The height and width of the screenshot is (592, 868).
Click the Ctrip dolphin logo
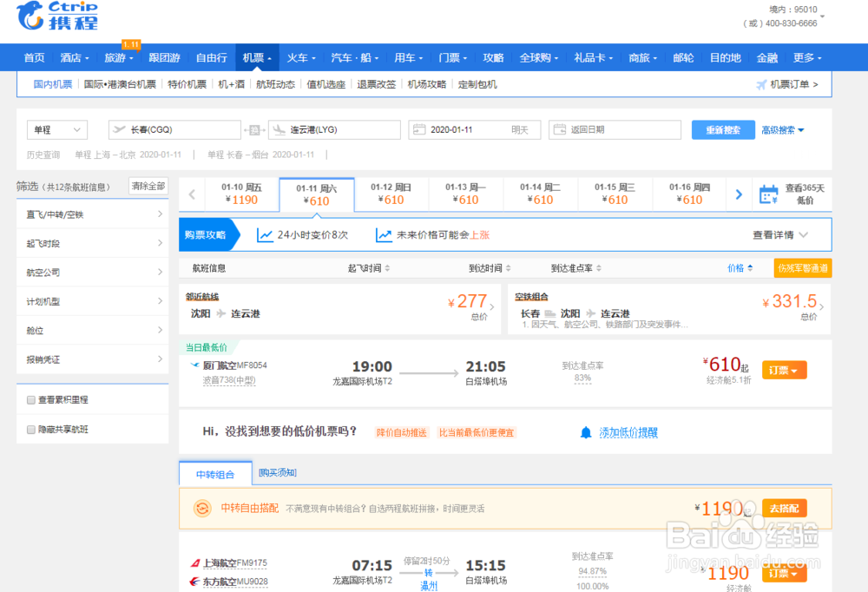point(30,15)
